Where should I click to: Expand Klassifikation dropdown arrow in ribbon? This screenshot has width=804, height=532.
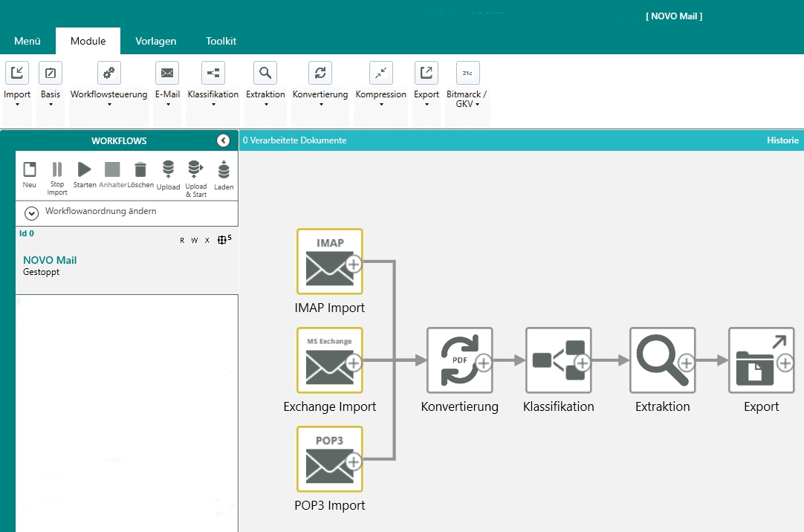(213, 105)
